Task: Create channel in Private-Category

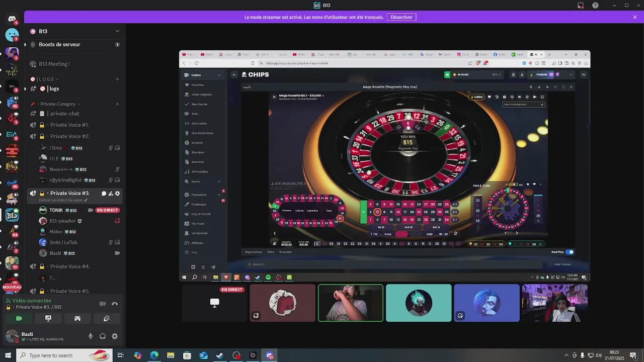Action: 117,104
